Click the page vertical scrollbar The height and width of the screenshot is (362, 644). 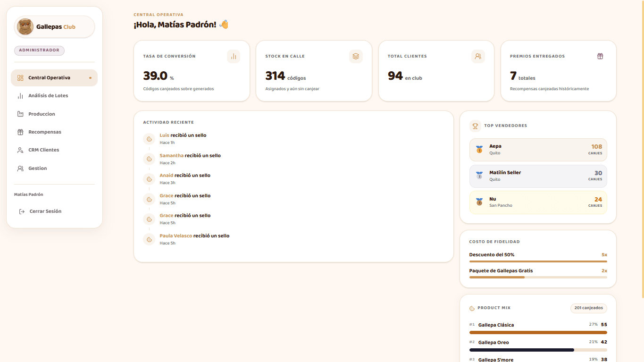[642, 149]
